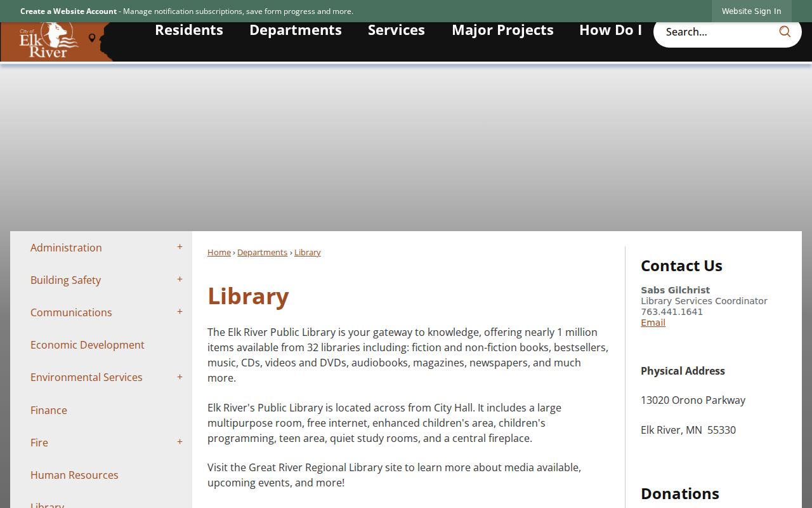Viewport: 812px width, 508px height.
Task: Open the Major Projects menu
Action: 502,30
